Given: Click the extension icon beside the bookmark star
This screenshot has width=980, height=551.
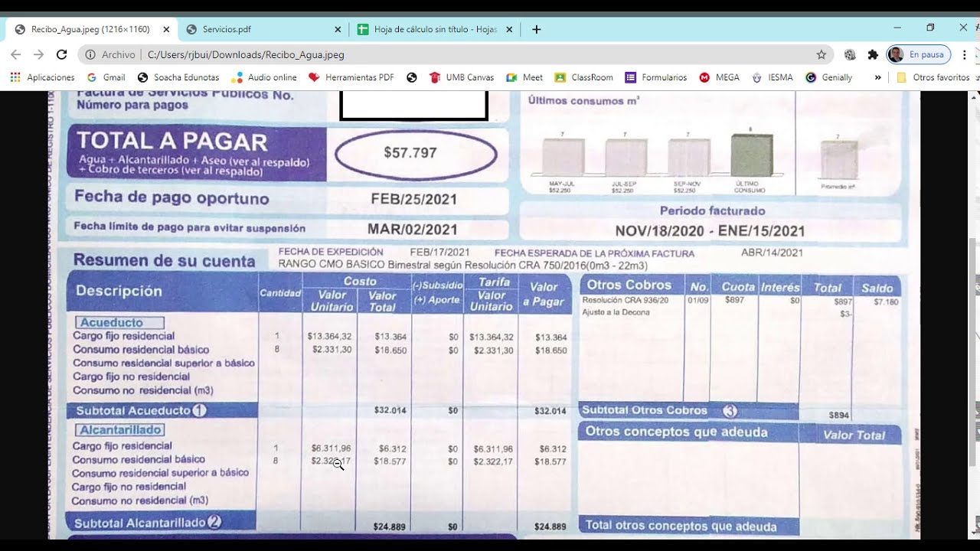Looking at the screenshot, I should coord(850,54).
